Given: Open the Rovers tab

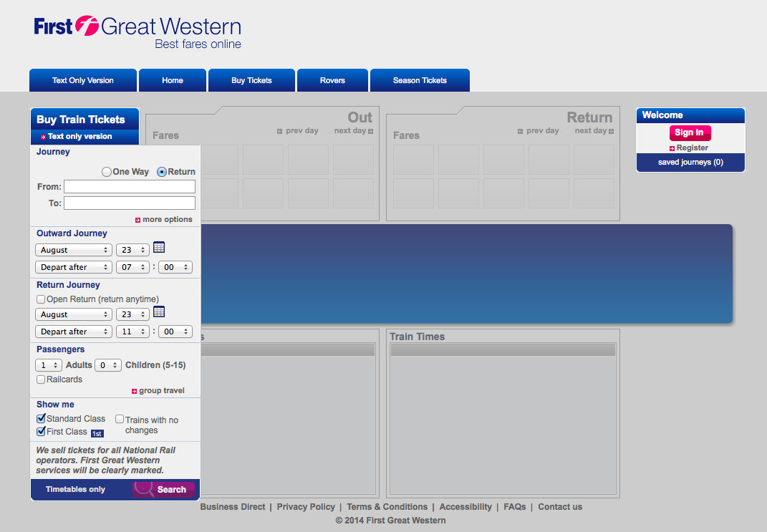Looking at the screenshot, I should (x=332, y=80).
